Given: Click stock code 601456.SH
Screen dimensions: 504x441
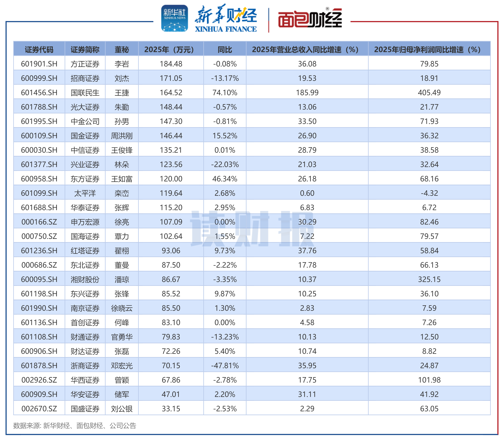Looking at the screenshot, I should [x=39, y=93].
